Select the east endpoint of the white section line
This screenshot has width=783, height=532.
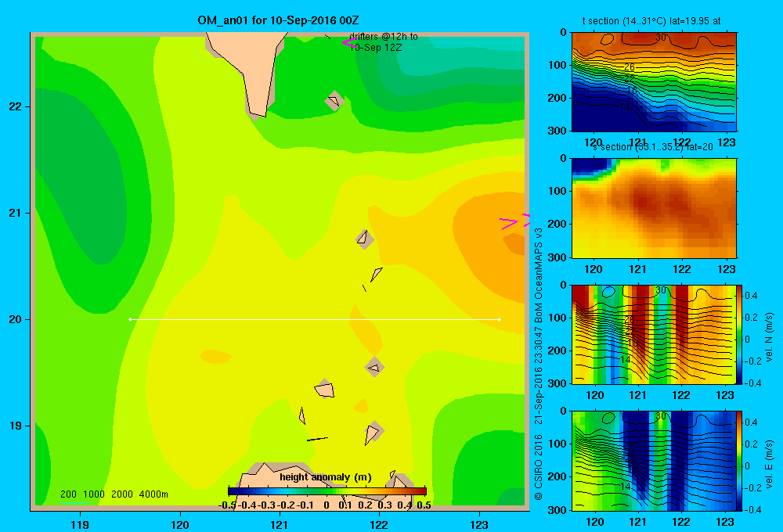pyautogui.click(x=500, y=319)
